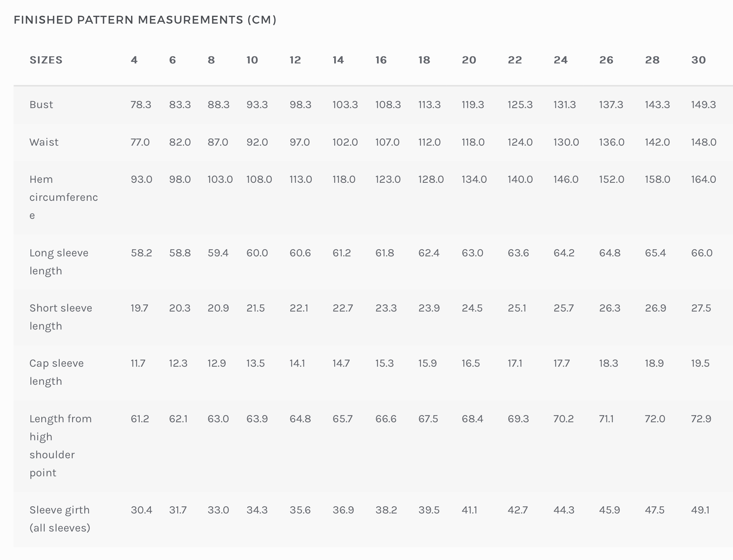Click Hem circumference value 164.0
This screenshot has height=560, width=733.
703,179
